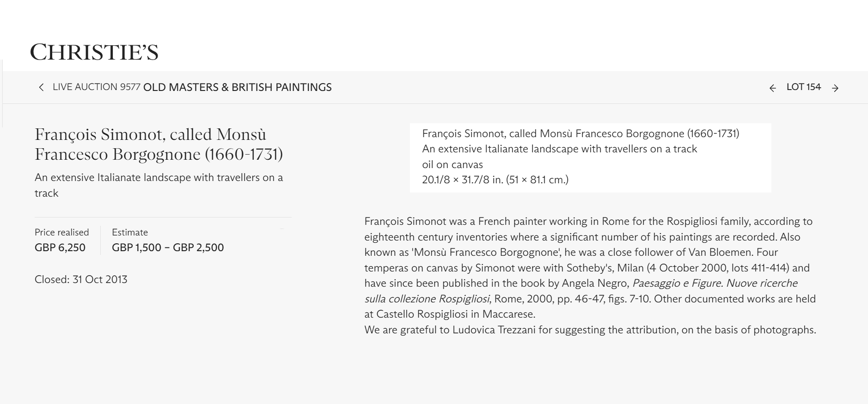Click the italic 'Paesaggio e Figure' book title
This screenshot has height=404, width=868.
click(677, 283)
